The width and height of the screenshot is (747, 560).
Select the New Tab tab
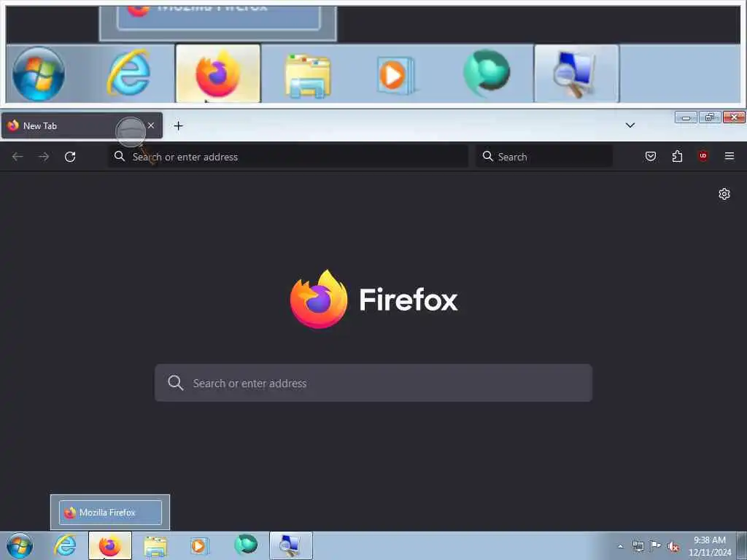click(x=82, y=125)
